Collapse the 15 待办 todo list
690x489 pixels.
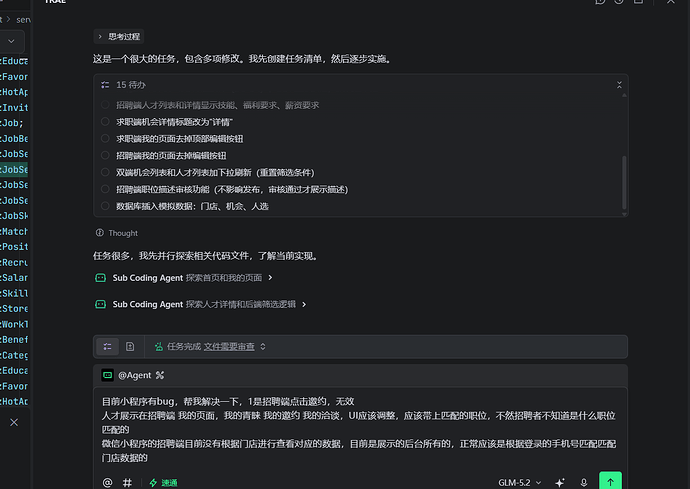click(x=619, y=85)
